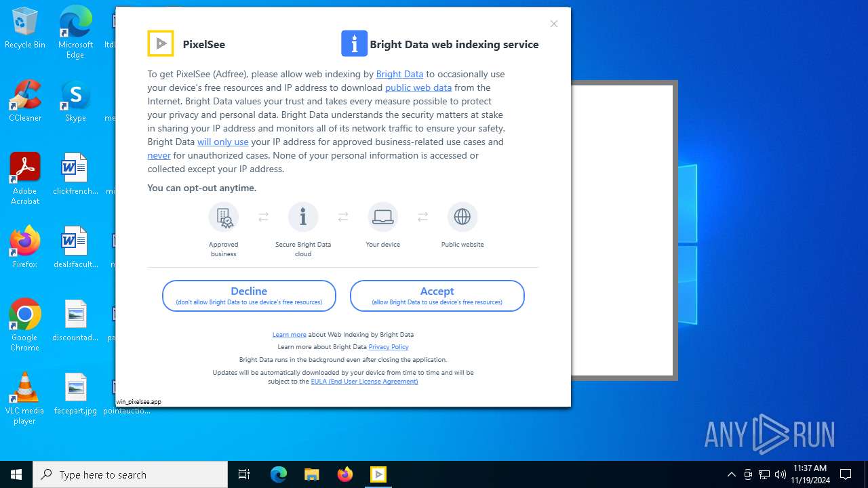Select the facepart.jpg file icon
Screen dimensions: 868x488
point(75,394)
